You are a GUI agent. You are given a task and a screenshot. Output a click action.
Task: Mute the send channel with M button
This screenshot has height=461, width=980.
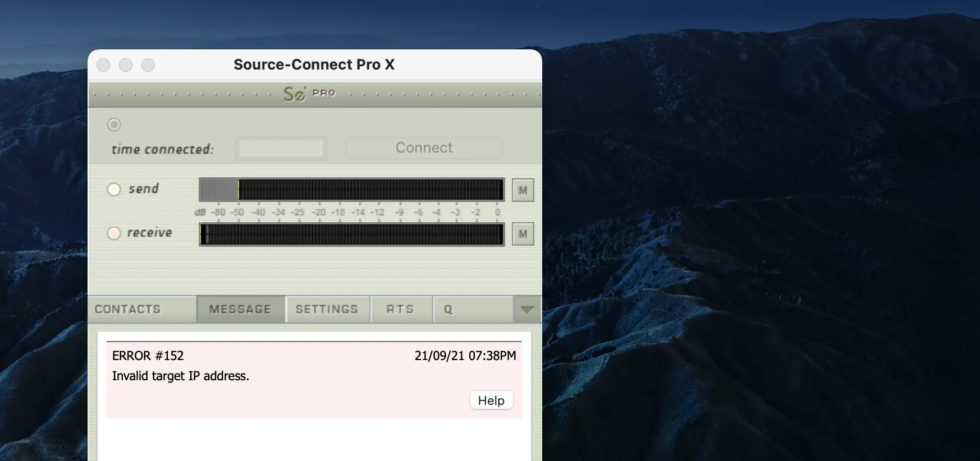pos(523,190)
